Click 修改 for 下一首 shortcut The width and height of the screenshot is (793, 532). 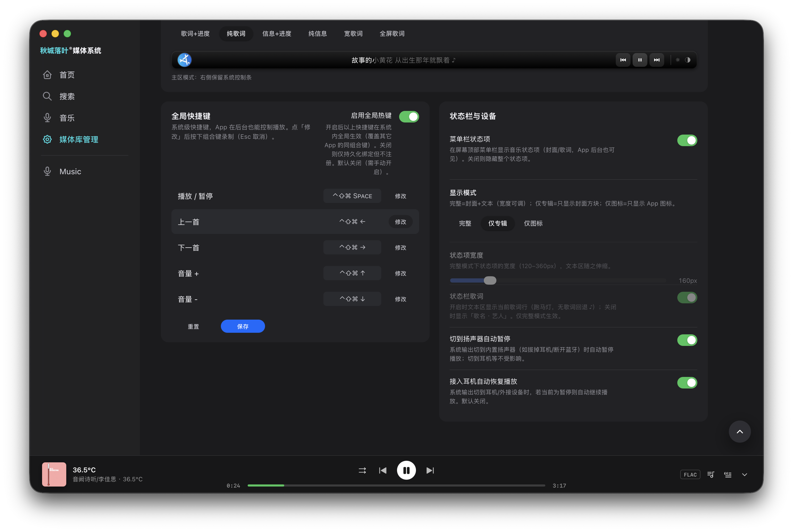[x=400, y=247]
